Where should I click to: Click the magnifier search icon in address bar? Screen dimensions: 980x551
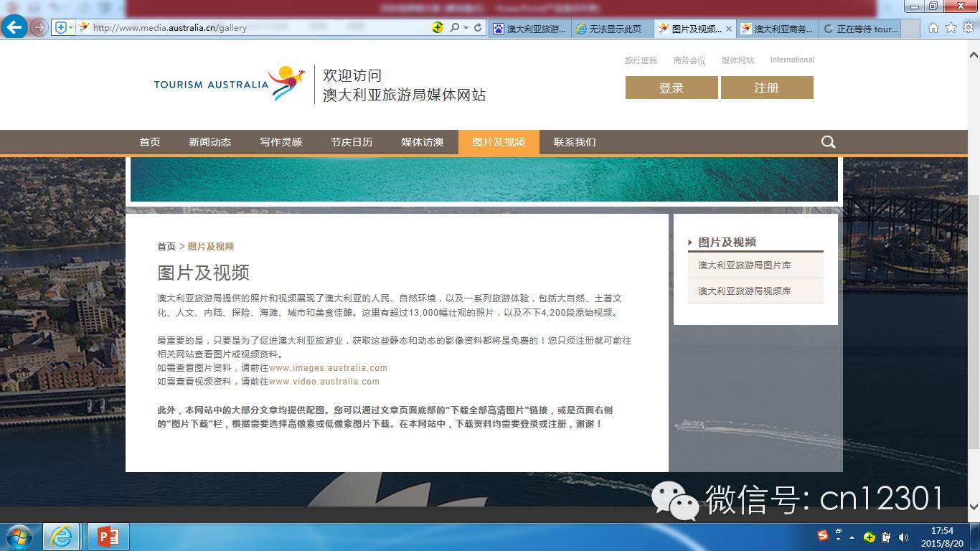[454, 27]
